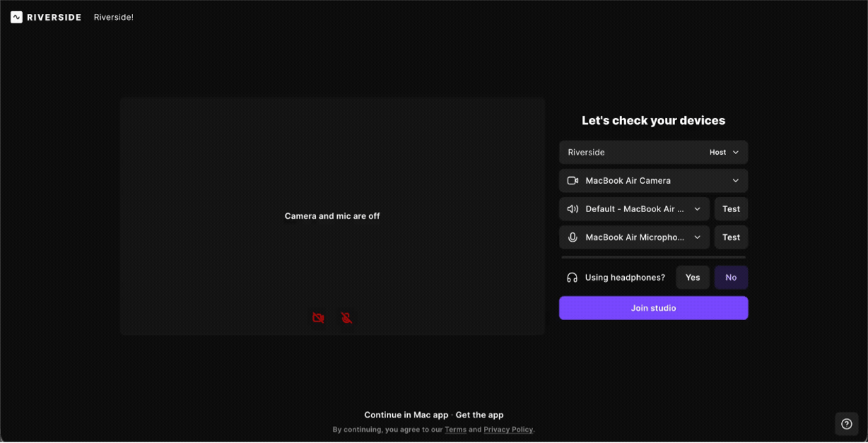The image size is (868, 443).
Task: Open the Privacy Policy link
Action: coord(508,430)
